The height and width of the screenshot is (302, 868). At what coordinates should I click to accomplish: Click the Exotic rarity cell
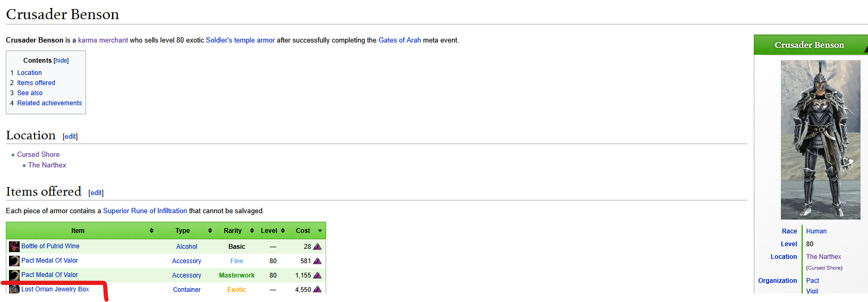point(237,290)
